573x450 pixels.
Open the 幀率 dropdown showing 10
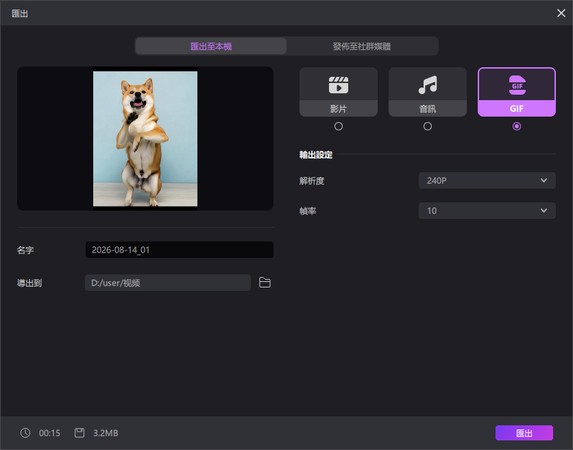[x=487, y=211]
